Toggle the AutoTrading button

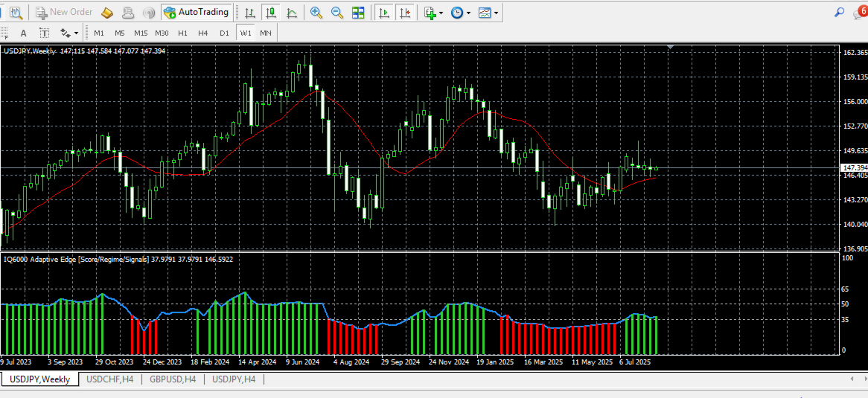[197, 12]
